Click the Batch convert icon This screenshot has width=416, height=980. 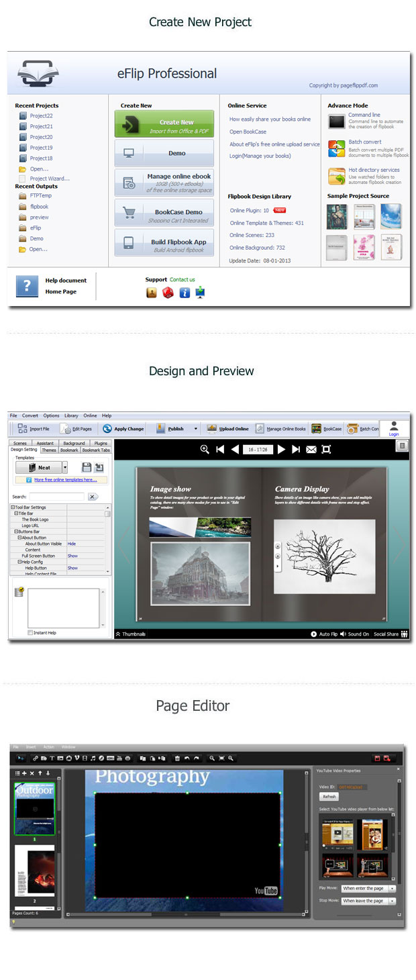tap(336, 148)
